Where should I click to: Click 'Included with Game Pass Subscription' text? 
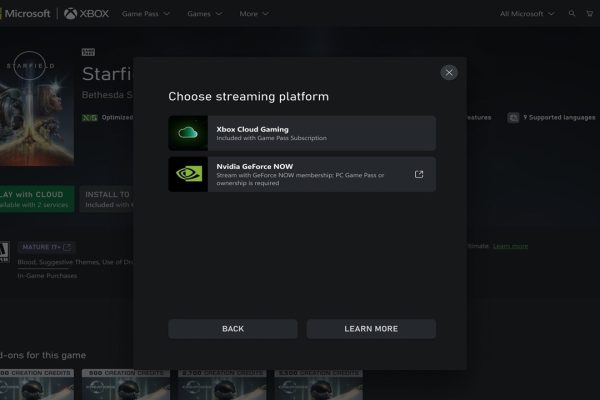pyautogui.click(x=271, y=138)
